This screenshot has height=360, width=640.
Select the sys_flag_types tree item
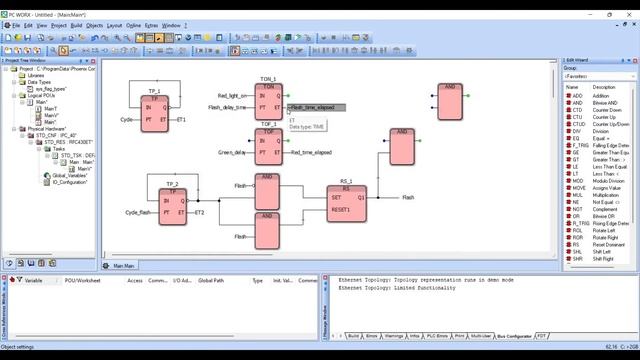point(51,89)
